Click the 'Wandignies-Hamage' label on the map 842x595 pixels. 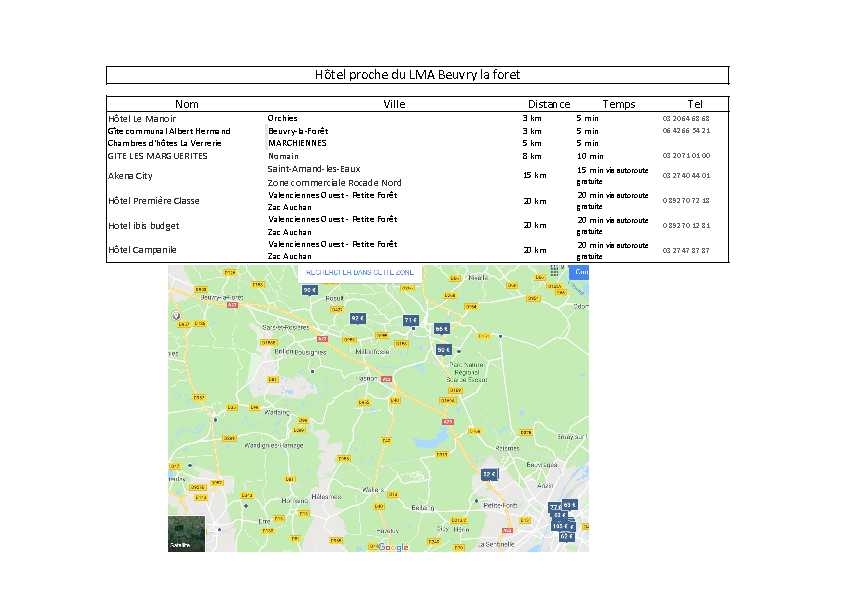click(x=274, y=445)
